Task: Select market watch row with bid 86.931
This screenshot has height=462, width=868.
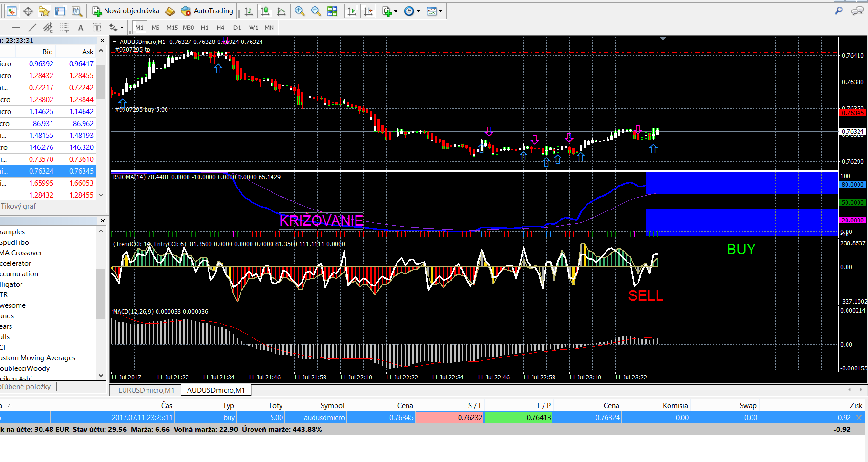Action: [48, 123]
